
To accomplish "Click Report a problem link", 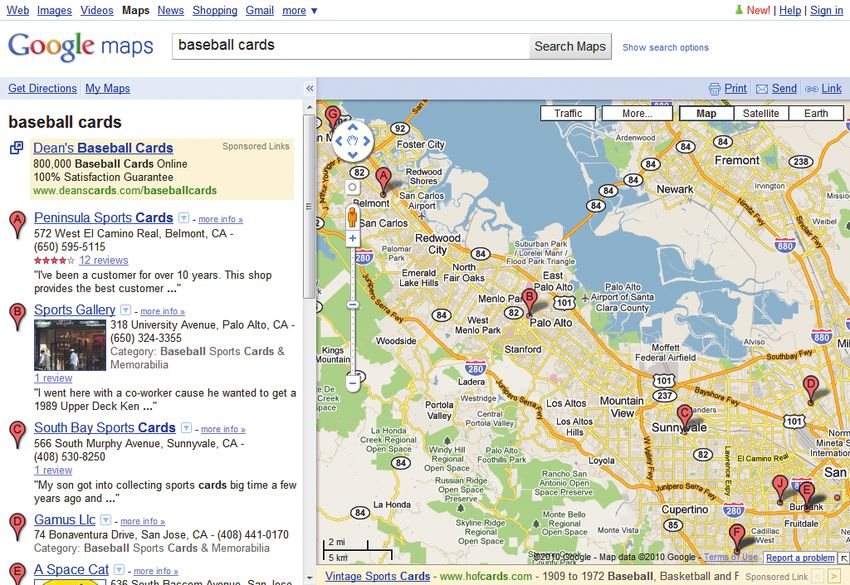I will [x=800, y=558].
